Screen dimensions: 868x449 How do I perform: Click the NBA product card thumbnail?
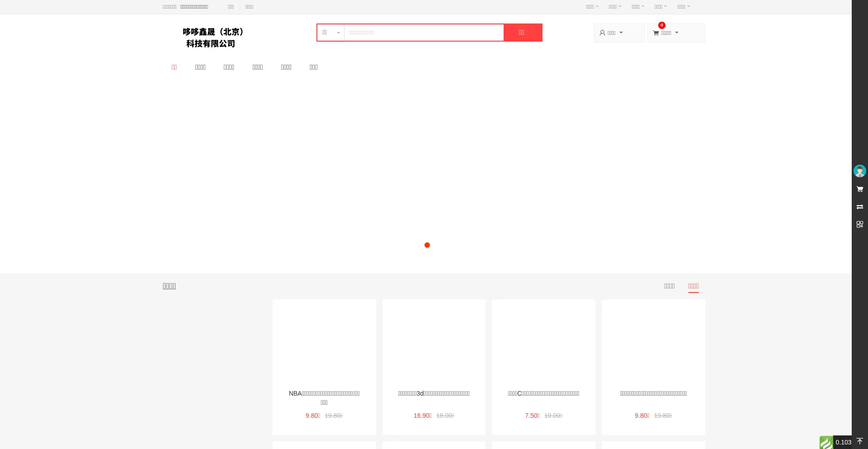(x=324, y=345)
